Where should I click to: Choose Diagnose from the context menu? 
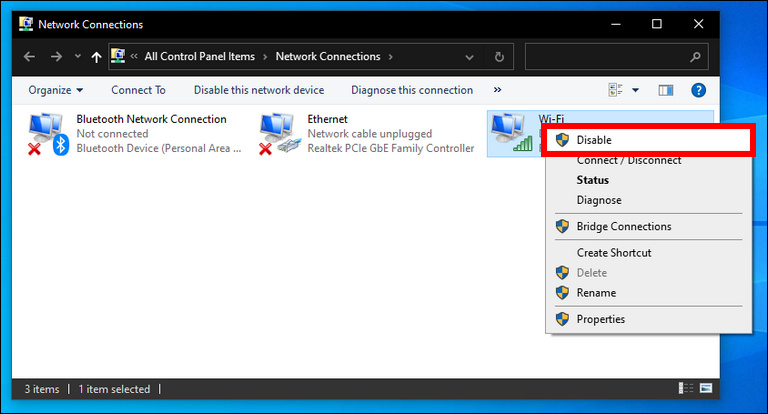click(x=648, y=200)
